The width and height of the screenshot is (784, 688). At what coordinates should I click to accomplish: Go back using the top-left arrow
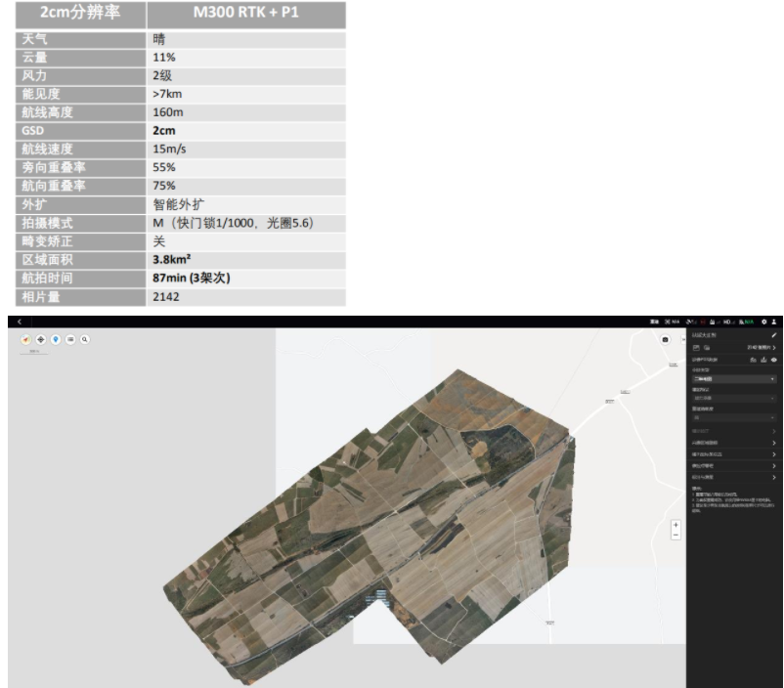[20, 322]
